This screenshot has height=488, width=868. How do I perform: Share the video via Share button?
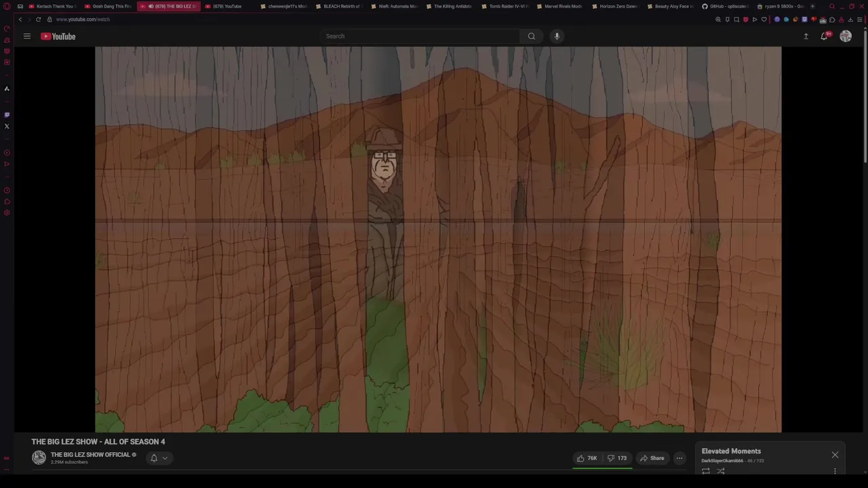[652, 458]
